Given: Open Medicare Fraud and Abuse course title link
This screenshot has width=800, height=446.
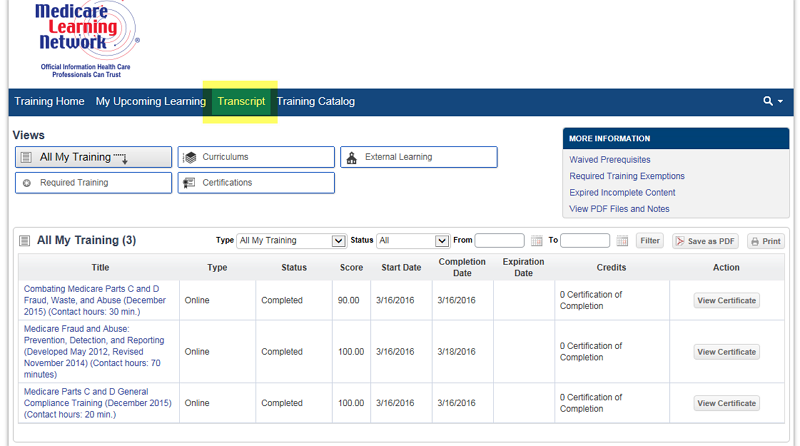Looking at the screenshot, I should point(94,352).
